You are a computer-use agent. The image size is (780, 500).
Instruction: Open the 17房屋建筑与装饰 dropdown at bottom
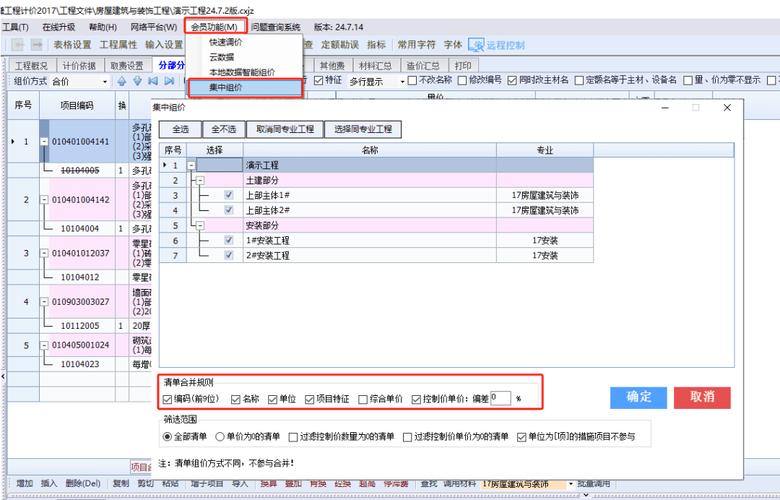point(571,484)
